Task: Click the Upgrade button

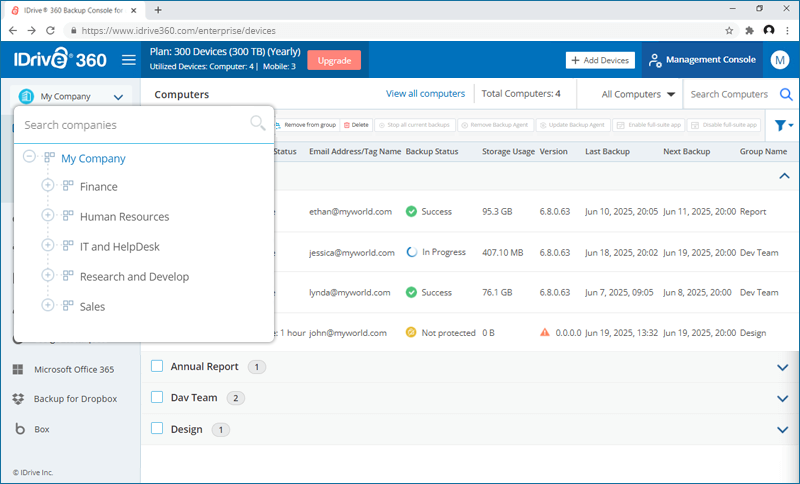Action: (x=333, y=60)
